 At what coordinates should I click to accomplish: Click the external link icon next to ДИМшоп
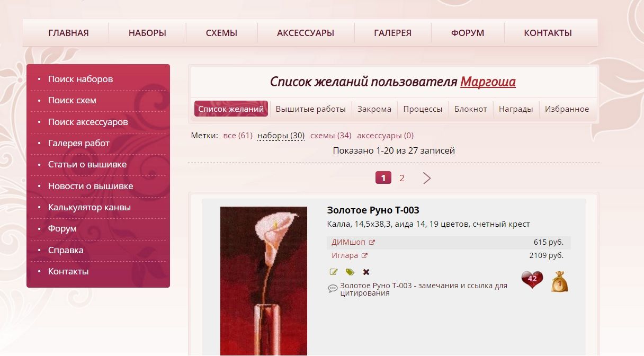click(x=372, y=243)
